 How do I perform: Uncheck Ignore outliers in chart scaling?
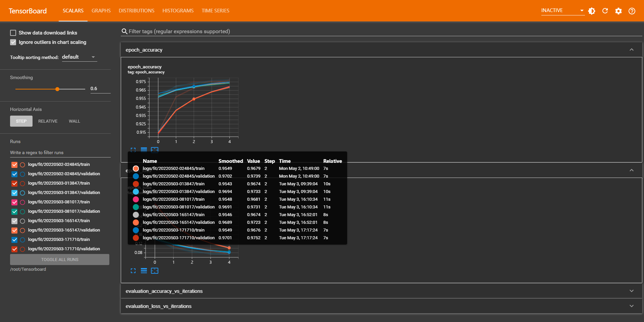click(13, 42)
